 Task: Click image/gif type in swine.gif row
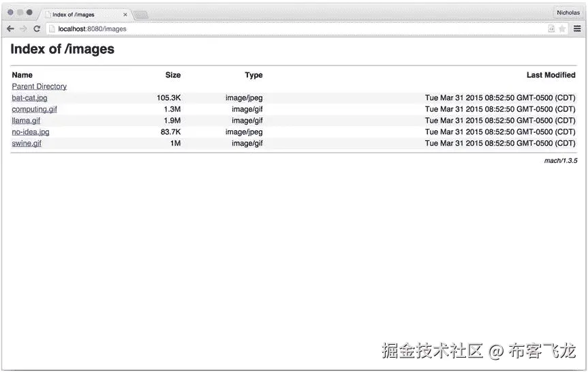click(247, 143)
